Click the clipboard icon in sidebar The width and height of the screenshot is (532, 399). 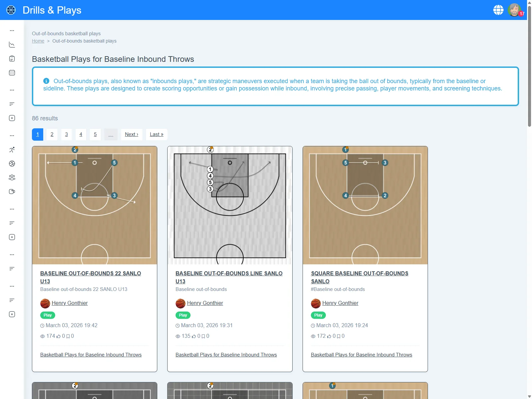tap(12, 59)
